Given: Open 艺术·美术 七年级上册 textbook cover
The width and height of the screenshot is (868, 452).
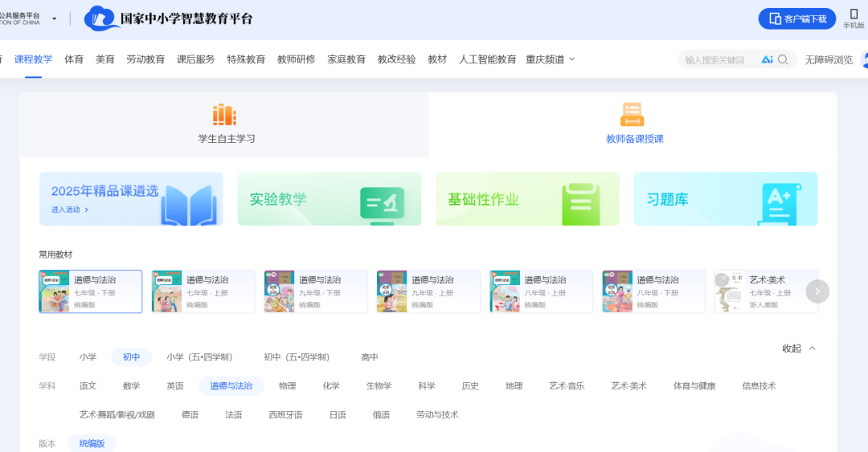Looking at the screenshot, I should [x=730, y=291].
